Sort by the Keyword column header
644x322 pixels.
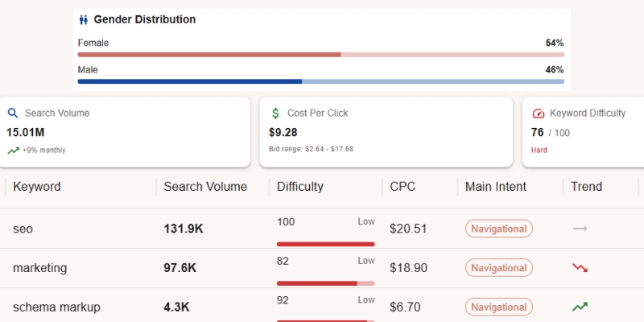(37, 187)
